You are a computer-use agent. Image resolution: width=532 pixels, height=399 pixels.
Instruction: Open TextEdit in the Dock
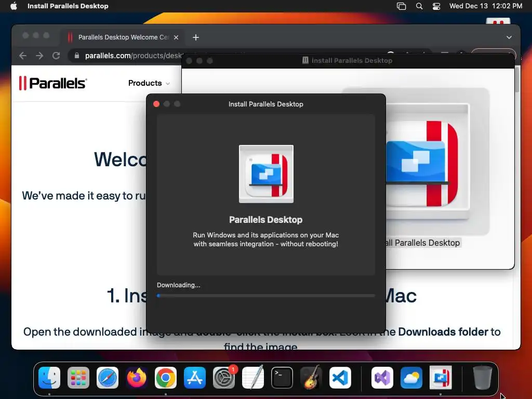(x=253, y=378)
